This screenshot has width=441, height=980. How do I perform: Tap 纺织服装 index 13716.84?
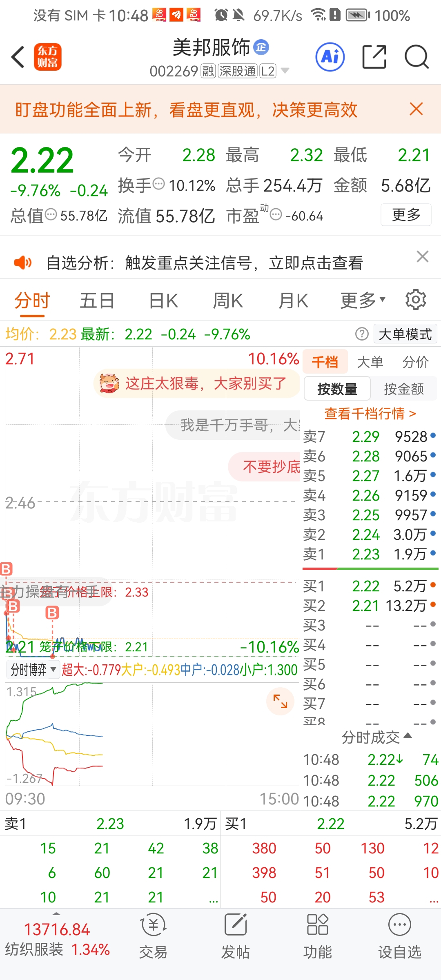57,939
